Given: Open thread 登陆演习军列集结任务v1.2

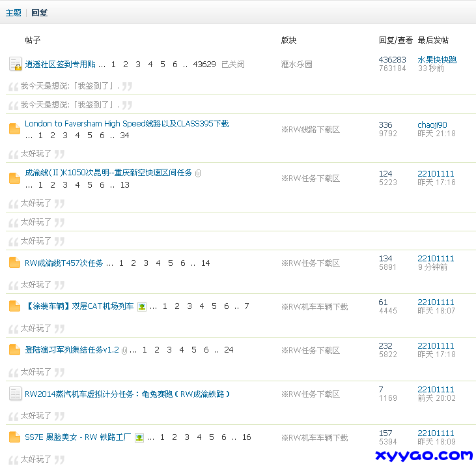Looking at the screenshot, I should click(72, 350).
